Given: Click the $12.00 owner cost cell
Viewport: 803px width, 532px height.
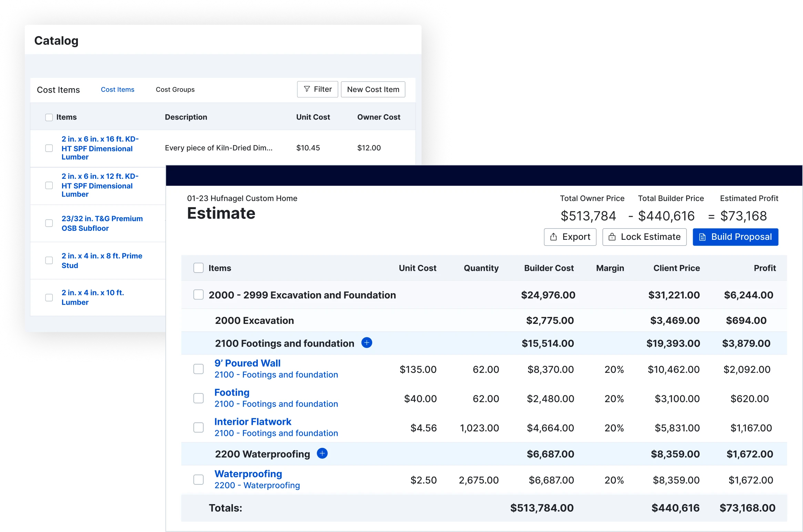Looking at the screenshot, I should pyautogui.click(x=369, y=148).
